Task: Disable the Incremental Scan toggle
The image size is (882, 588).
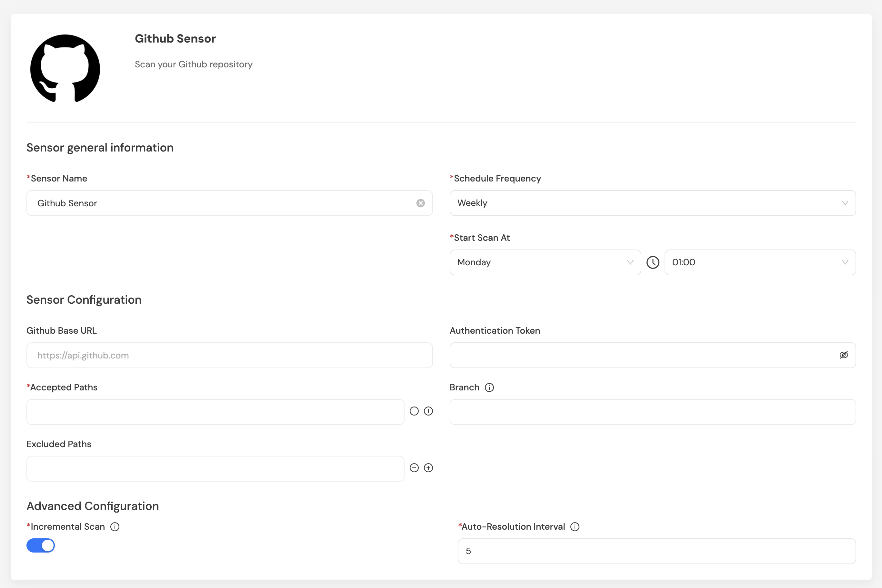Action: (41, 545)
